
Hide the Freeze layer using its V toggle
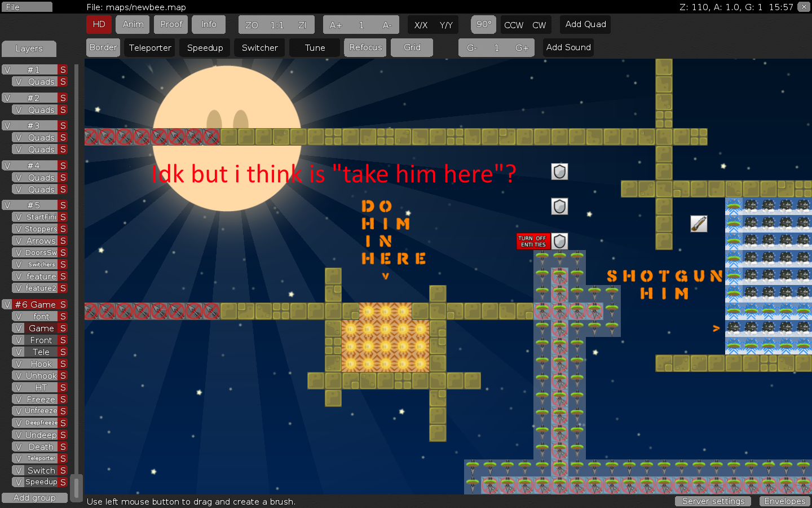coord(19,400)
